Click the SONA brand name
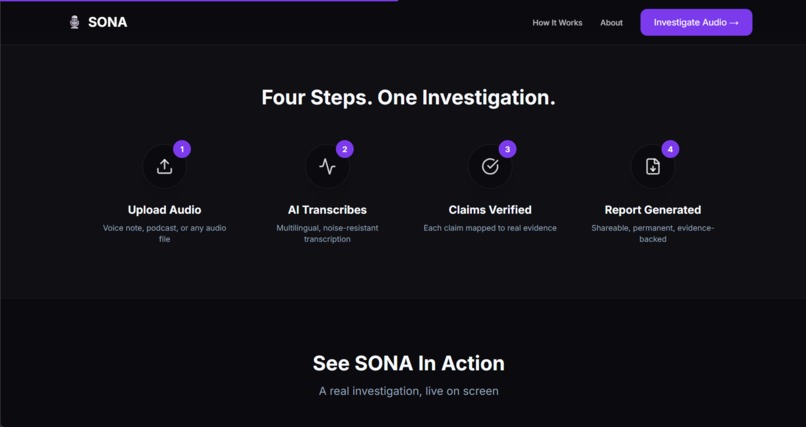This screenshot has height=427, width=806. pyautogui.click(x=107, y=22)
